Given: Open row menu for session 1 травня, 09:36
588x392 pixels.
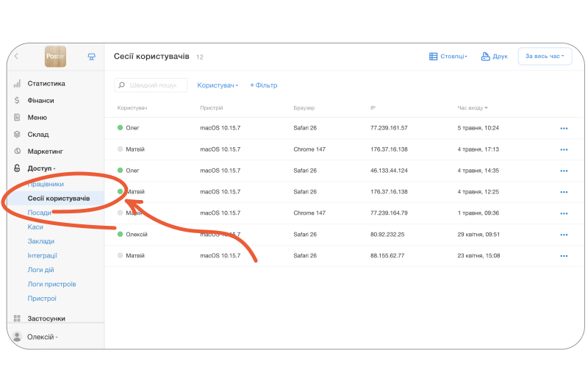Looking at the screenshot, I should (x=564, y=213).
